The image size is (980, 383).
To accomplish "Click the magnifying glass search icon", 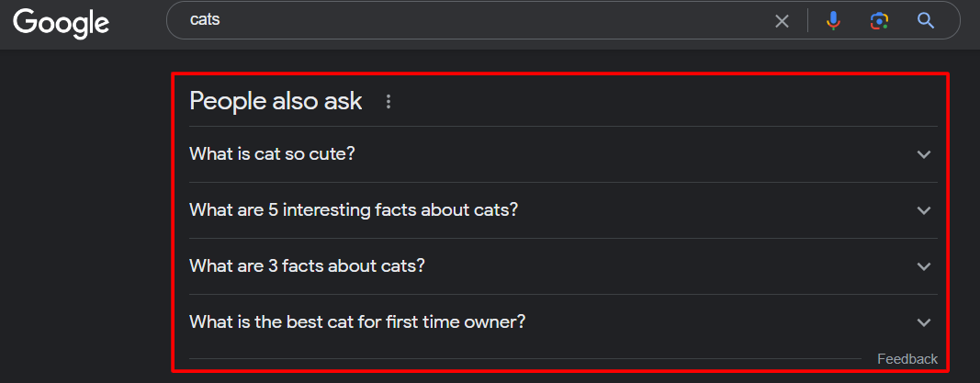I will (x=926, y=21).
